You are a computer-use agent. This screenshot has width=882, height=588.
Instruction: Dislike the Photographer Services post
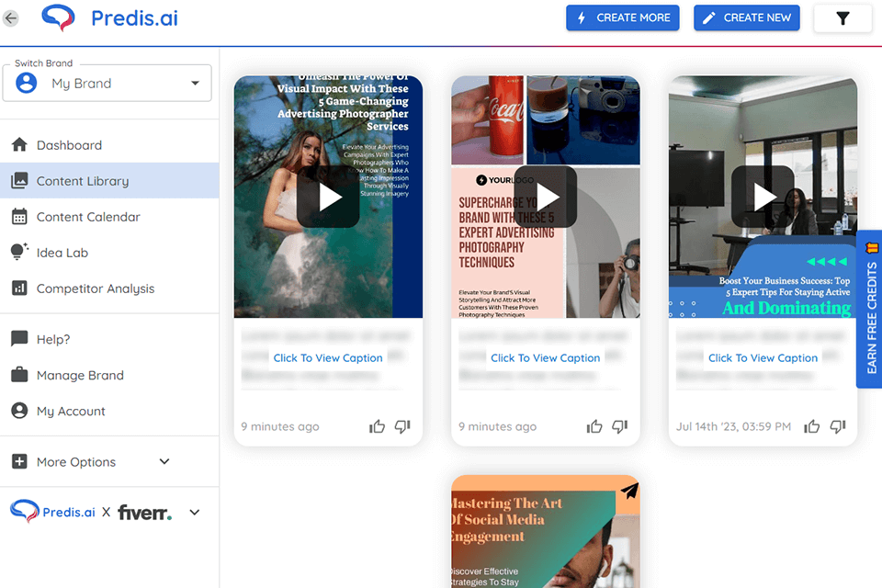pyautogui.click(x=402, y=426)
